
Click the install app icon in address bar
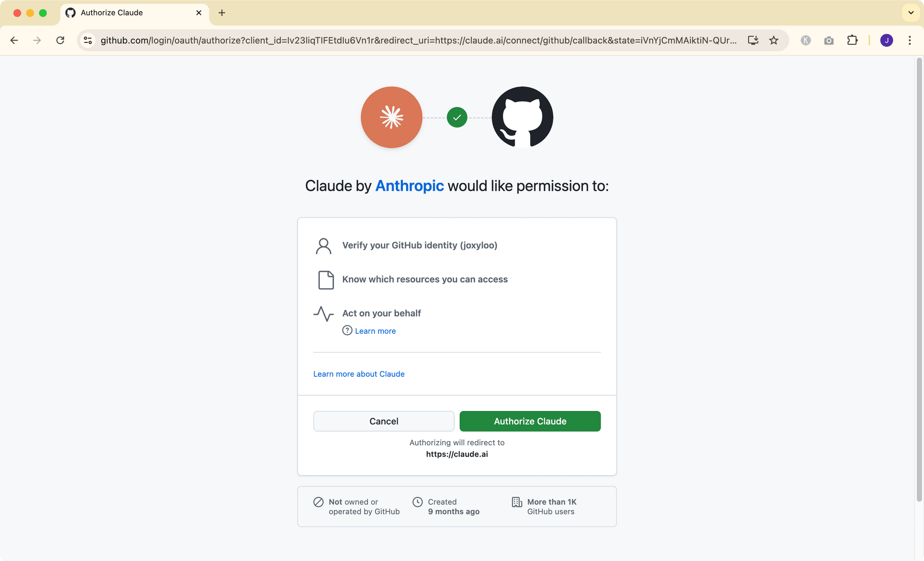[x=753, y=41]
